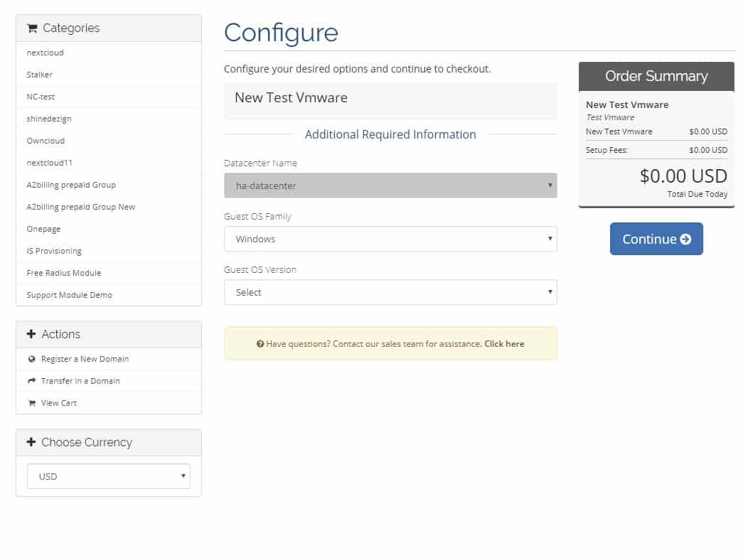Click the globe icon for Register a New Domain

click(31, 360)
